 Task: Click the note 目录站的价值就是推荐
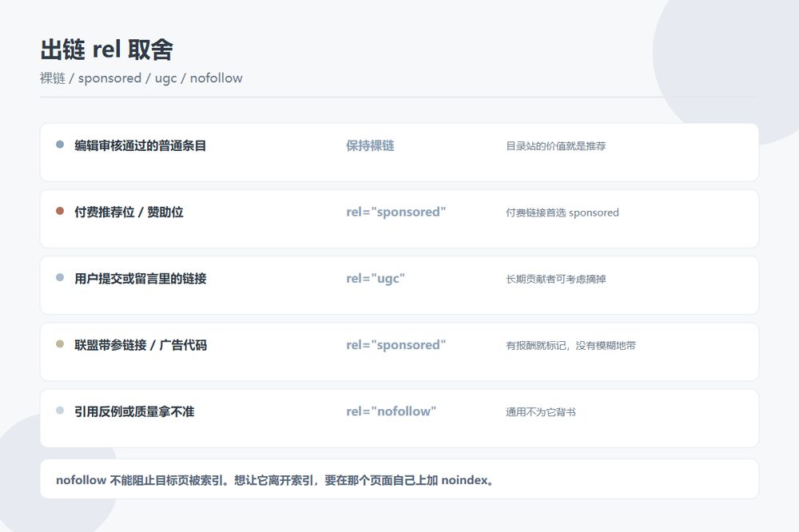(555, 146)
